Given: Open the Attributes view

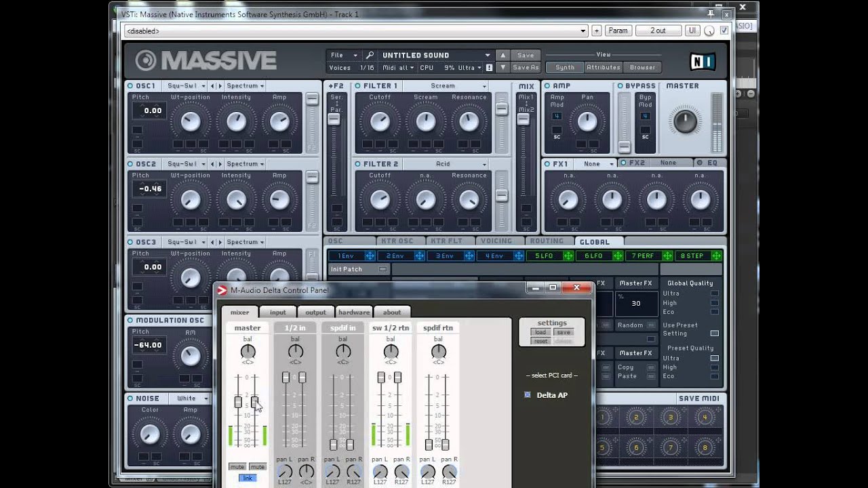Looking at the screenshot, I should (603, 67).
